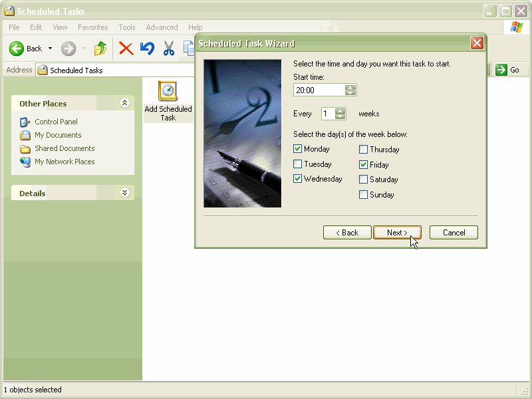Click the Forward arrow icon in toolbar
The height and width of the screenshot is (399, 532).
click(x=68, y=49)
